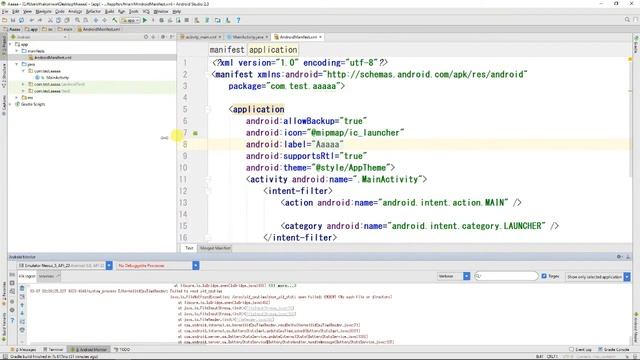Open the run configuration app dropdown

point(130,20)
